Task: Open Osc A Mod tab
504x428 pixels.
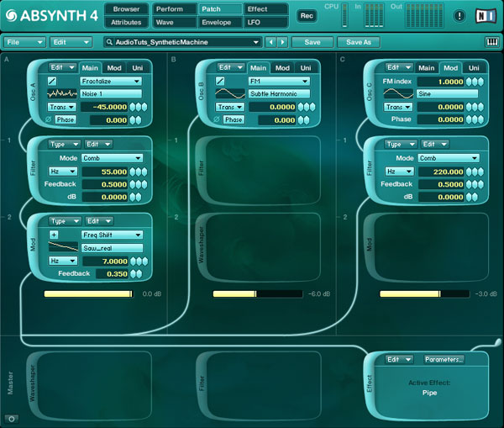Action: [x=114, y=68]
